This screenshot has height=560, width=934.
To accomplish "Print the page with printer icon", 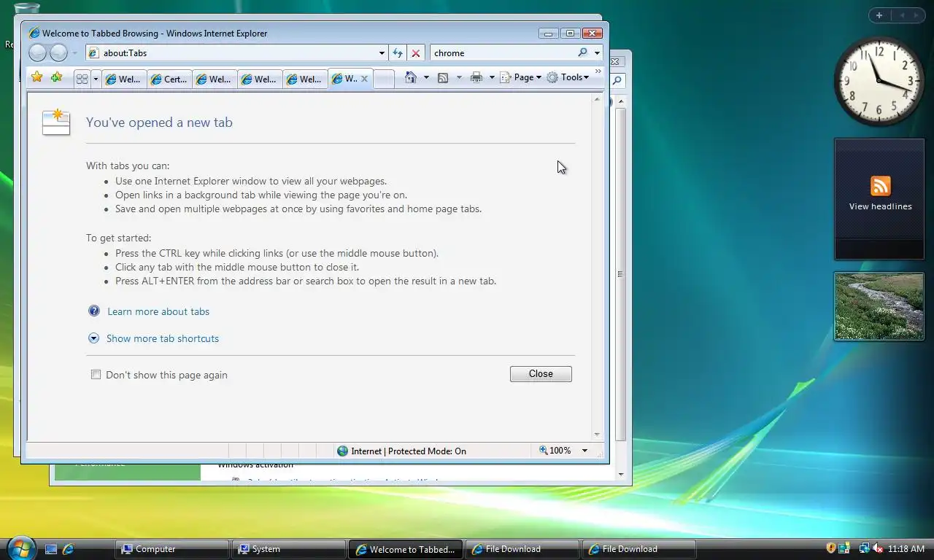I will [476, 77].
